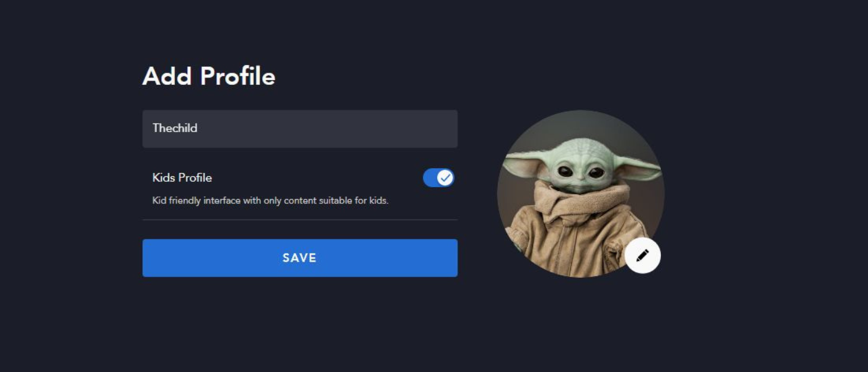Open avatar picker via the pencil button

pyautogui.click(x=643, y=255)
